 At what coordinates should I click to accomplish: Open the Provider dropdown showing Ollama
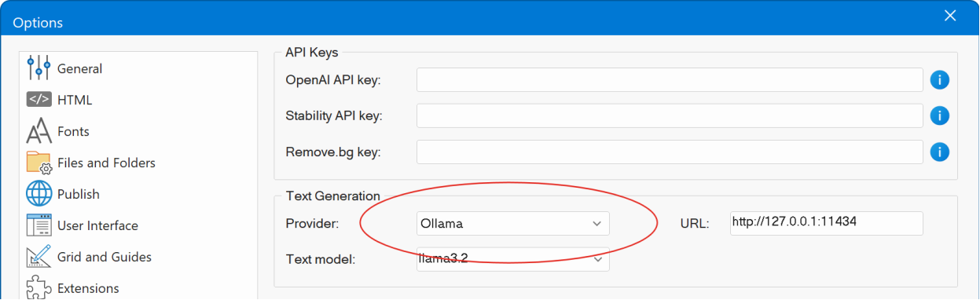pyautogui.click(x=513, y=224)
